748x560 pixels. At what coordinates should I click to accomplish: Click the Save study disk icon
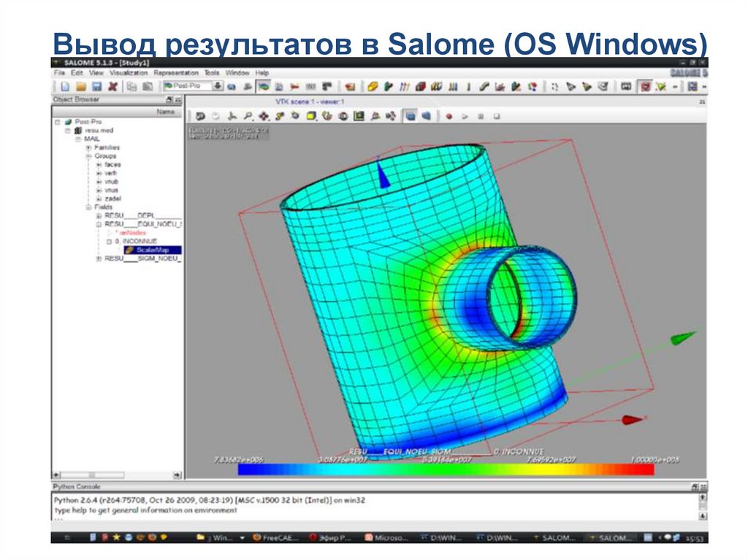96,86
